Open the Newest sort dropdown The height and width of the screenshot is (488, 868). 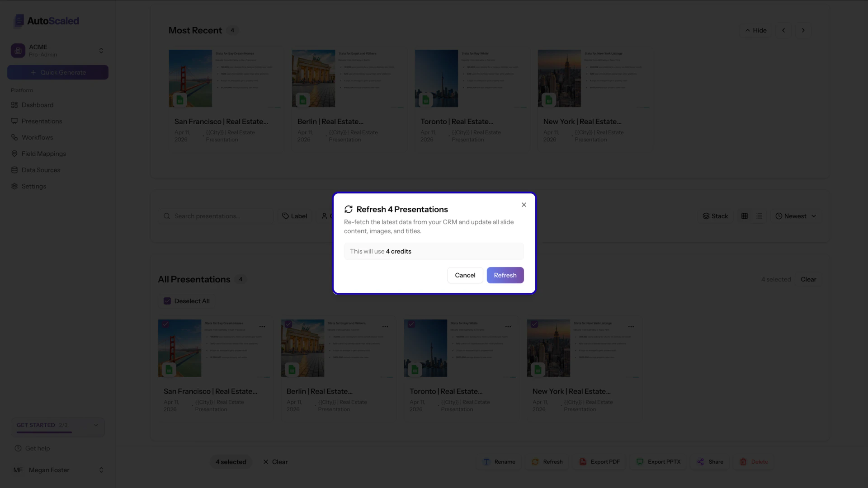point(796,216)
